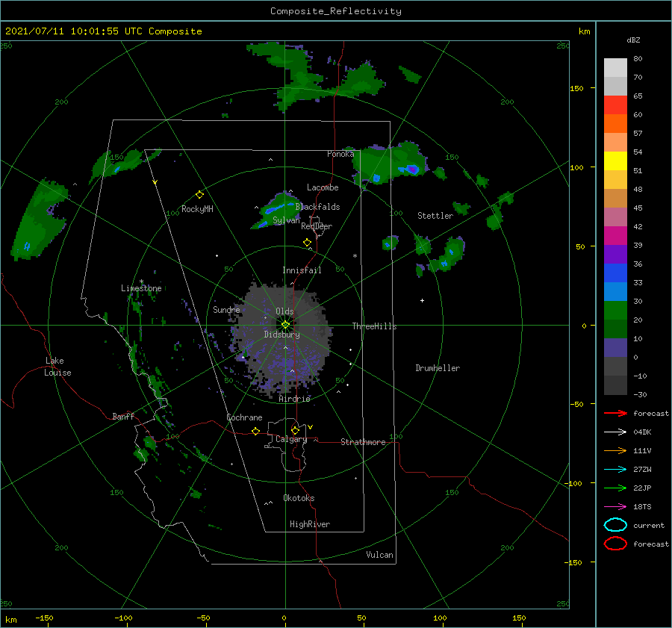Click the intense purple storm core east of Ponoka
This screenshot has width=672, height=628.
tap(412, 169)
